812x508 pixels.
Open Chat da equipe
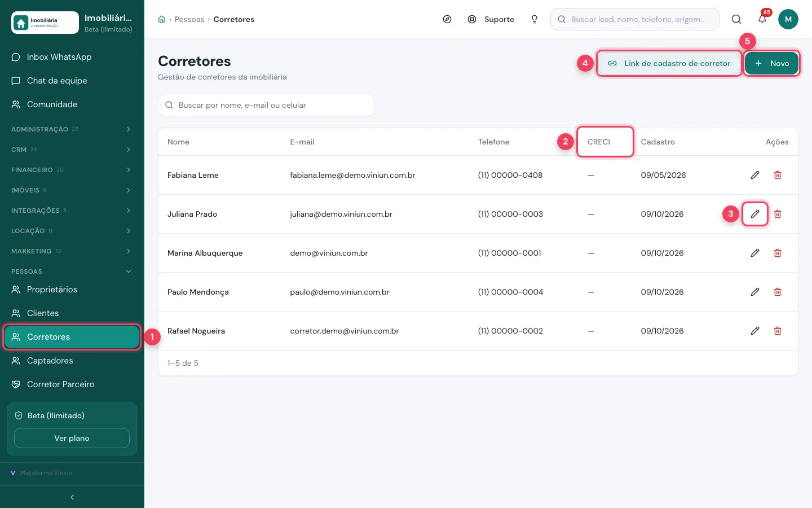pos(72,81)
